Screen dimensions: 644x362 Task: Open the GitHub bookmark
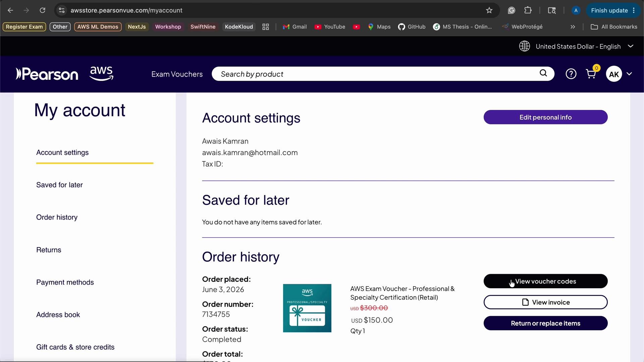pos(412,27)
